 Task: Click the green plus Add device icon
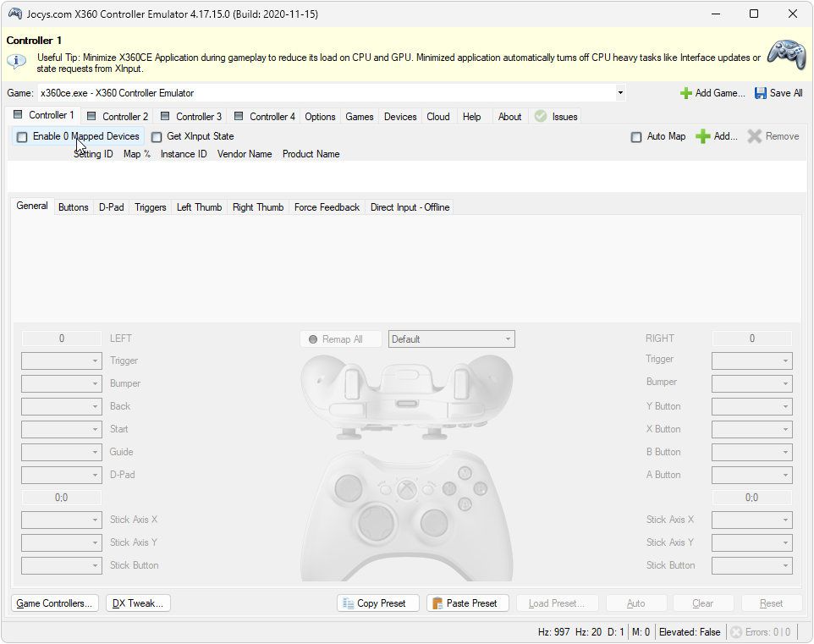(703, 136)
